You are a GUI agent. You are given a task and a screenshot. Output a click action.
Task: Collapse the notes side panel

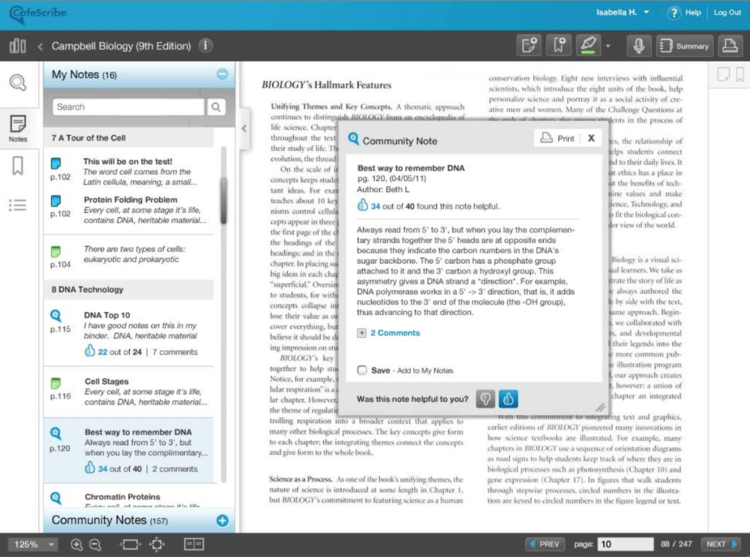coord(244,128)
